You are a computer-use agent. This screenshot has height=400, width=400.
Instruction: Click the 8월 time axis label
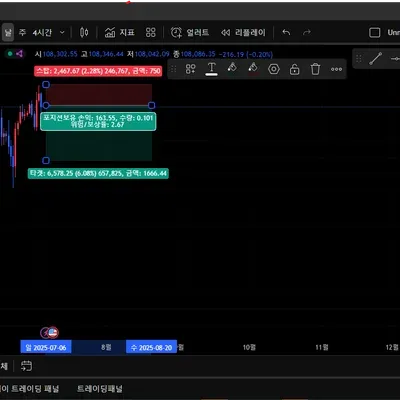coord(106,347)
